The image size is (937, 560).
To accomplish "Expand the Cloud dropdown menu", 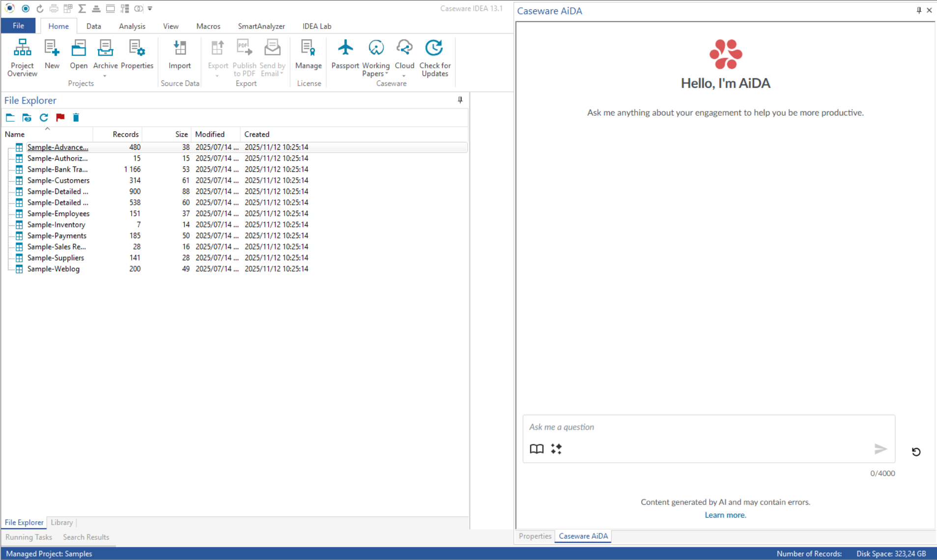I will (404, 76).
